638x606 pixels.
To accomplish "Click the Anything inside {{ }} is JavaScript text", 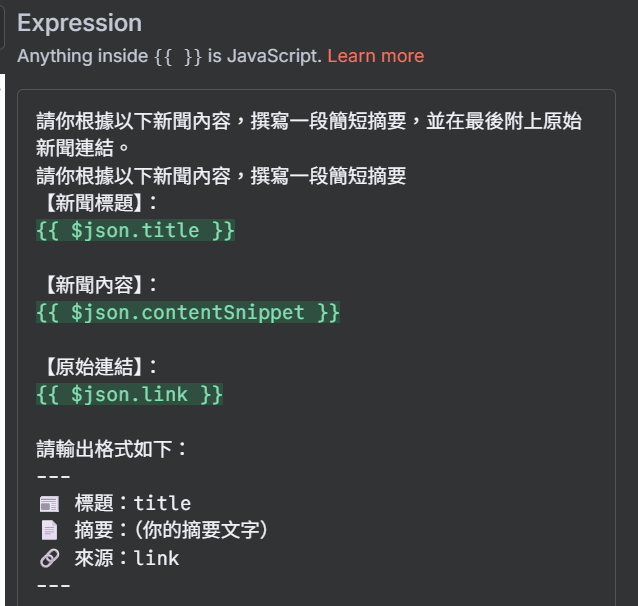I will tap(169, 56).
